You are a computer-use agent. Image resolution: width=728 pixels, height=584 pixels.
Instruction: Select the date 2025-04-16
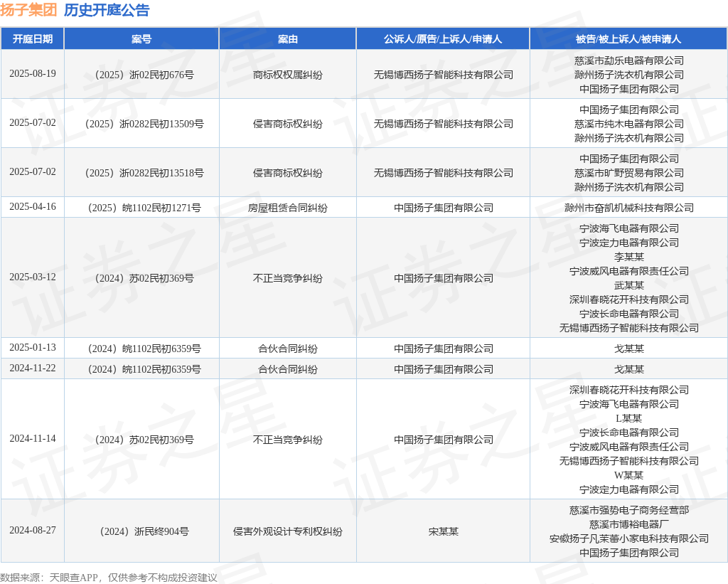[33, 207]
